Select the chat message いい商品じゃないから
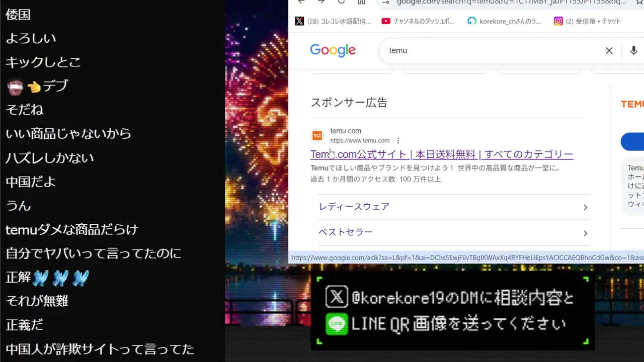Viewport: 644px width, 362px height. (x=68, y=134)
